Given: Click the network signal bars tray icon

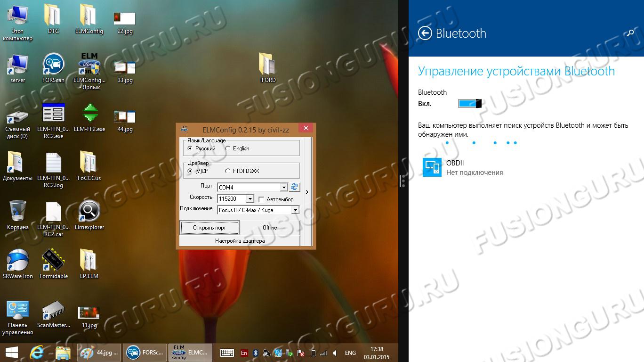Looking at the screenshot, I should tap(323, 353).
